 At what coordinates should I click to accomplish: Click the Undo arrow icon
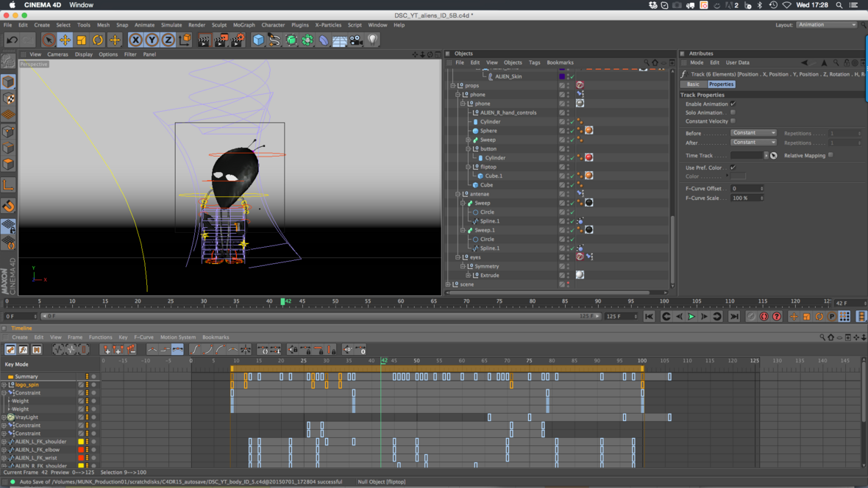[13, 40]
